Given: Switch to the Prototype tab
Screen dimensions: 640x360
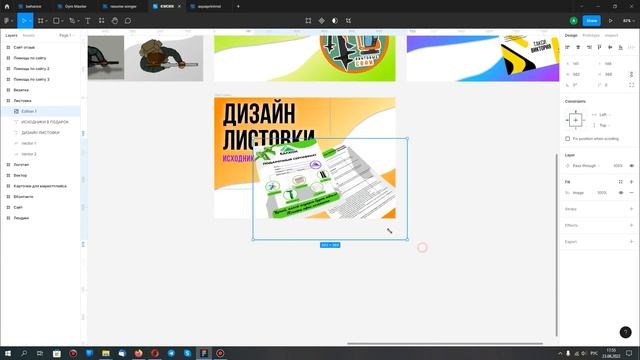Looking at the screenshot, I should [591, 36].
